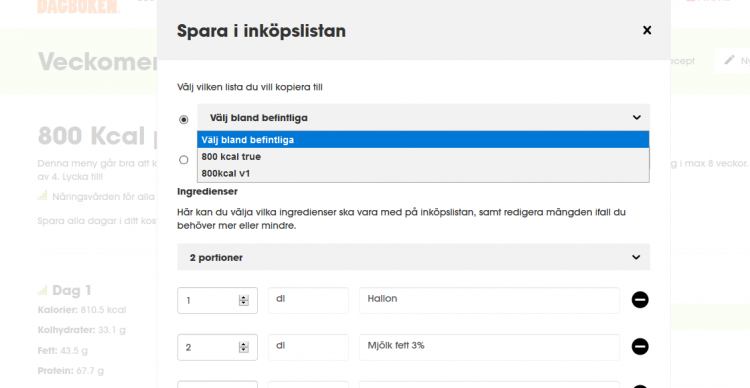The image size is (750, 388).
Task: Click the Näringsvärden för alla chart icon
Action: click(43, 196)
